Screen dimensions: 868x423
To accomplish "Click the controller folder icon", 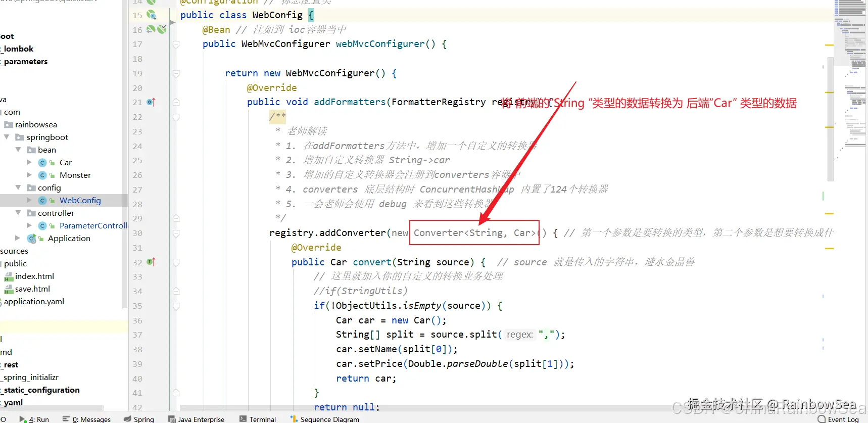I will [x=31, y=213].
